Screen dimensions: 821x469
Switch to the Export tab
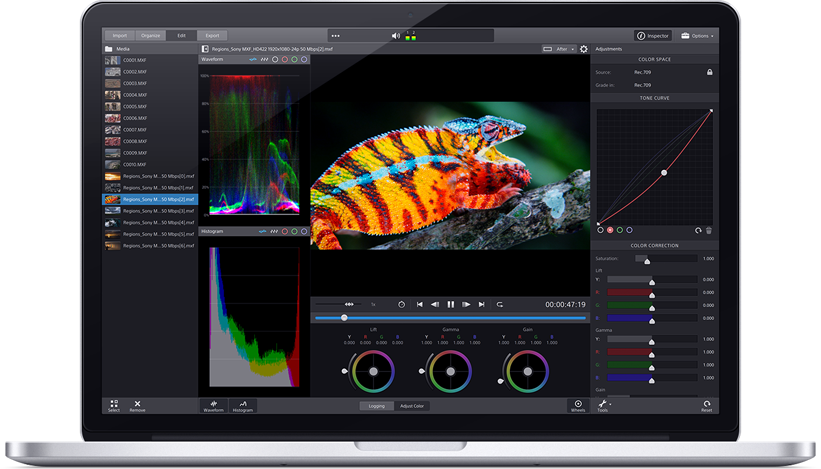pyautogui.click(x=212, y=35)
